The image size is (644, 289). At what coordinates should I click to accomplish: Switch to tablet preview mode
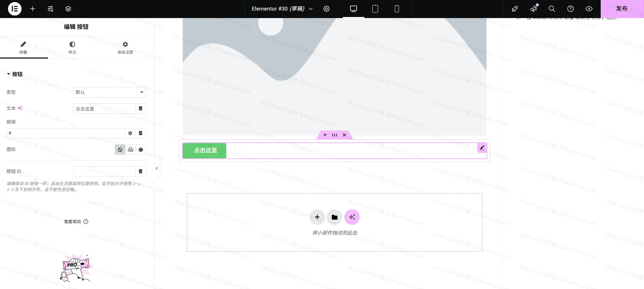coord(375,9)
